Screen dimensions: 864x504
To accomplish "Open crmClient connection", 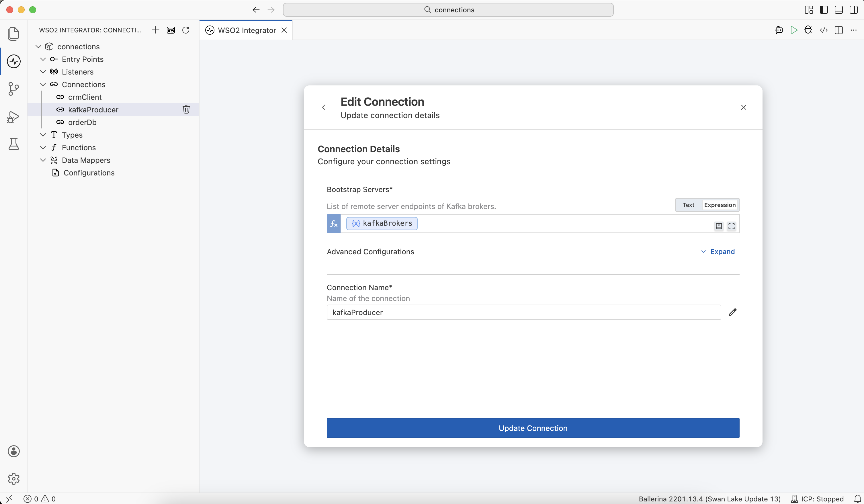I will pos(113,97).
